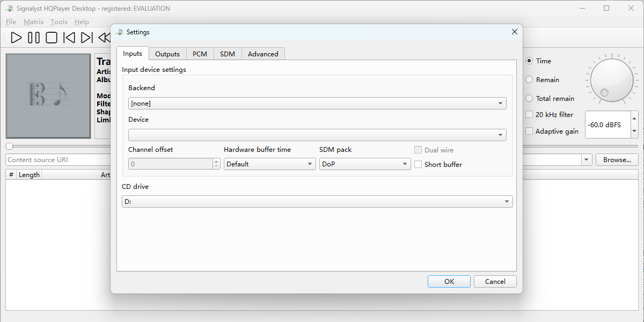
Task: Skip to the next track icon
Action: 86,38
